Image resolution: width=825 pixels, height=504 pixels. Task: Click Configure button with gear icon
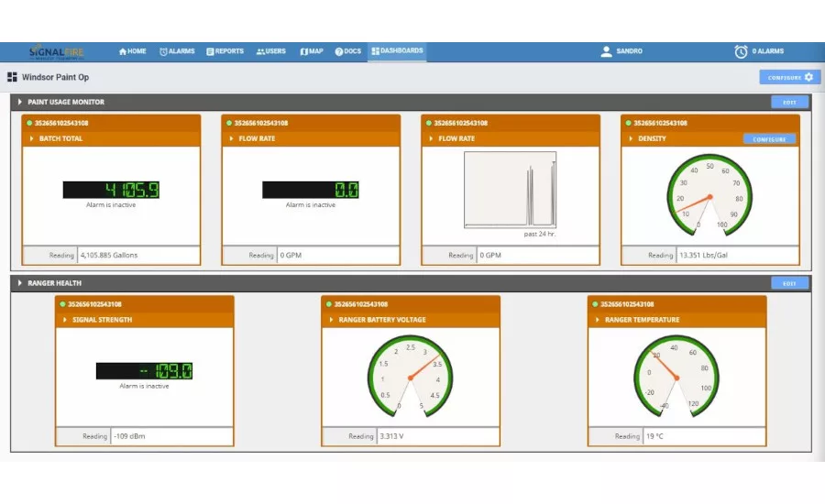tap(789, 78)
